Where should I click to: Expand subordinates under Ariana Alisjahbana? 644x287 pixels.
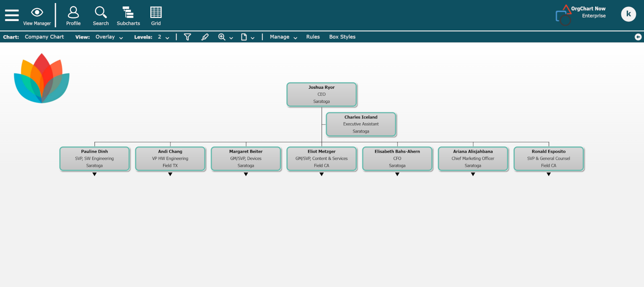click(x=473, y=174)
